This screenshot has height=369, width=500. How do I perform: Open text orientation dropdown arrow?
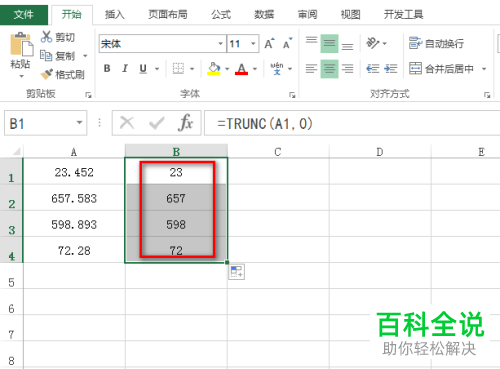(x=385, y=43)
